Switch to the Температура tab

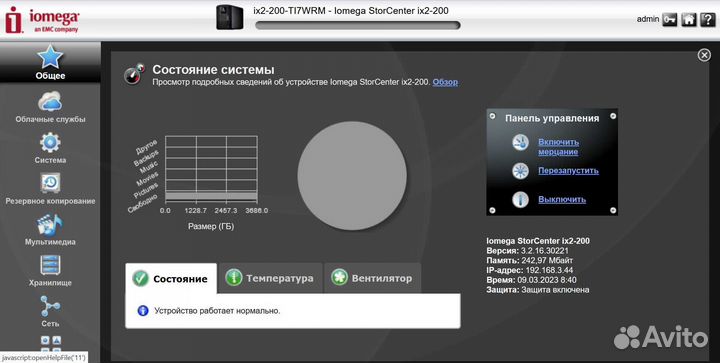click(270, 278)
